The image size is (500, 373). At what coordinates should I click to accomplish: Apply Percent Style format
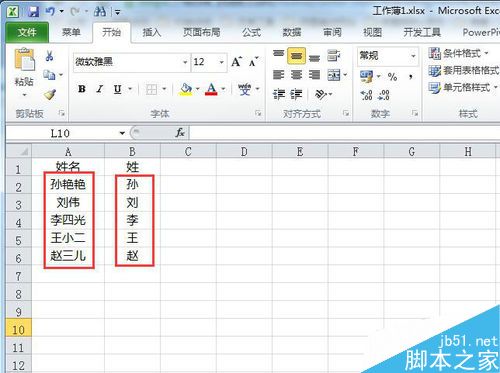click(392, 77)
